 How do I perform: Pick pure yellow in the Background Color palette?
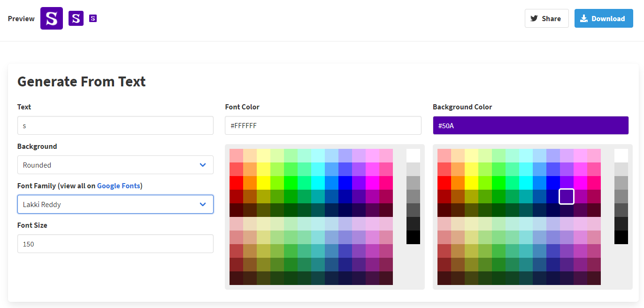point(471,183)
